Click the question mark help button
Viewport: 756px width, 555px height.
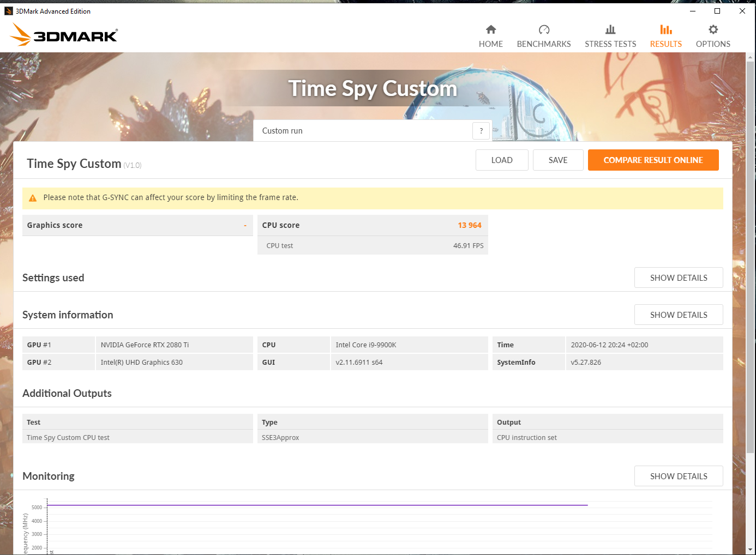coord(481,131)
